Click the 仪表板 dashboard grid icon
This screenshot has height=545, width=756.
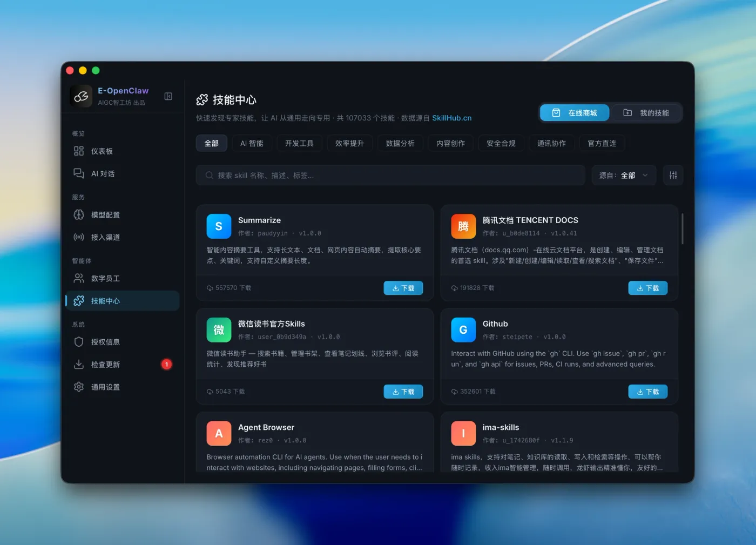(79, 151)
